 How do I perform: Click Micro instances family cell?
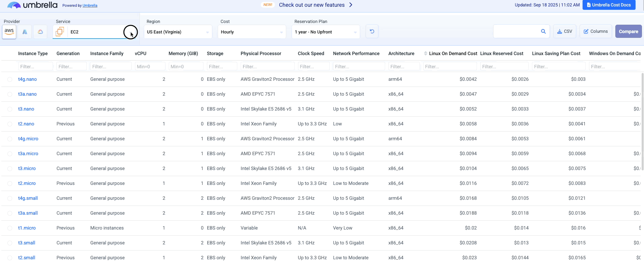(107, 228)
